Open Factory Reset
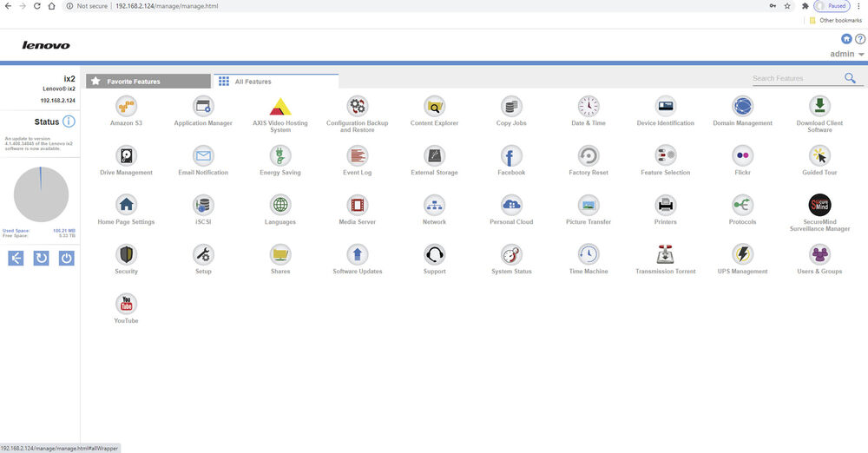 tap(589, 155)
